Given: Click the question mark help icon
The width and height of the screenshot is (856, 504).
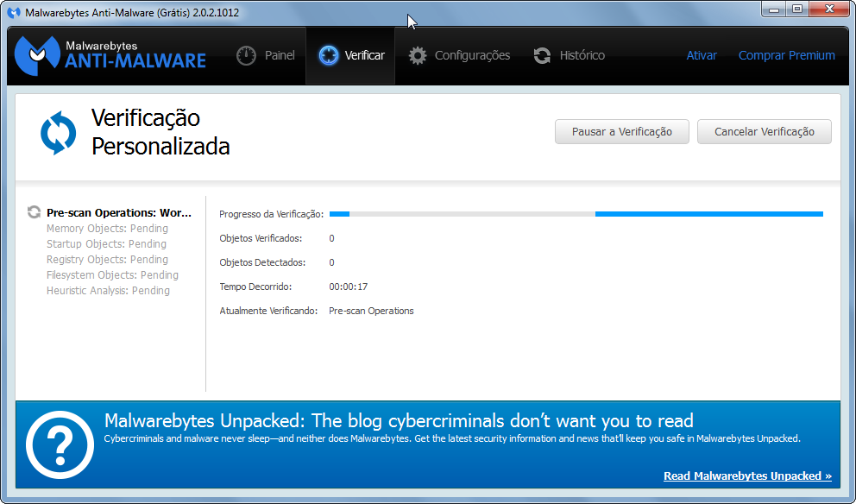Looking at the screenshot, I should pyautogui.click(x=60, y=444).
